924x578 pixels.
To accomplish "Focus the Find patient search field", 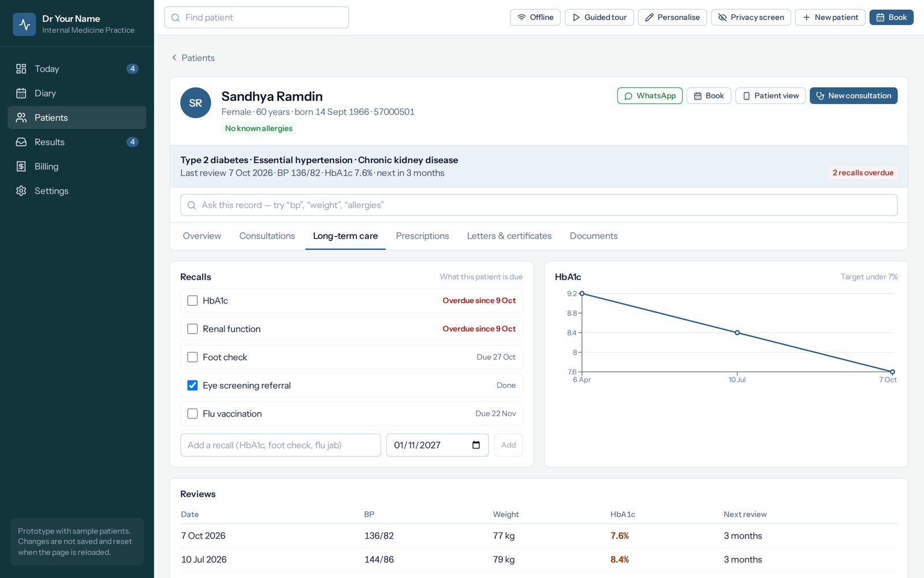I will (256, 17).
